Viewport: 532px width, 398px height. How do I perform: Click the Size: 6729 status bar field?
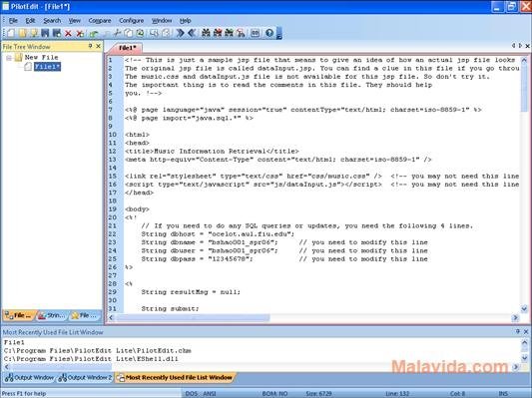point(318,394)
